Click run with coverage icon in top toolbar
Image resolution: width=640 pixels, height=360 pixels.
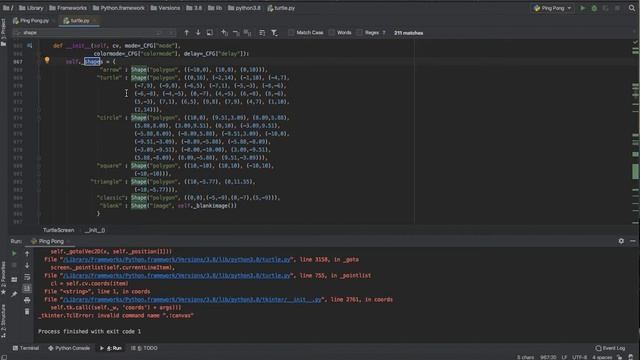(x=606, y=8)
